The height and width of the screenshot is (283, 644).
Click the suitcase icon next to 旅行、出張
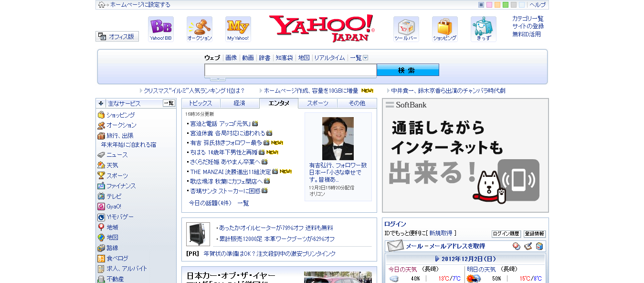pyautogui.click(x=101, y=136)
